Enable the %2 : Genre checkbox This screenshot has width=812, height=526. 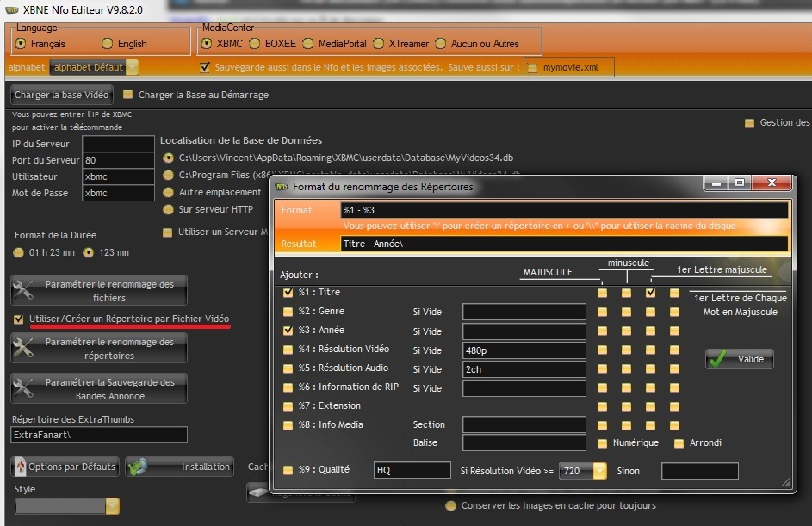click(x=288, y=311)
